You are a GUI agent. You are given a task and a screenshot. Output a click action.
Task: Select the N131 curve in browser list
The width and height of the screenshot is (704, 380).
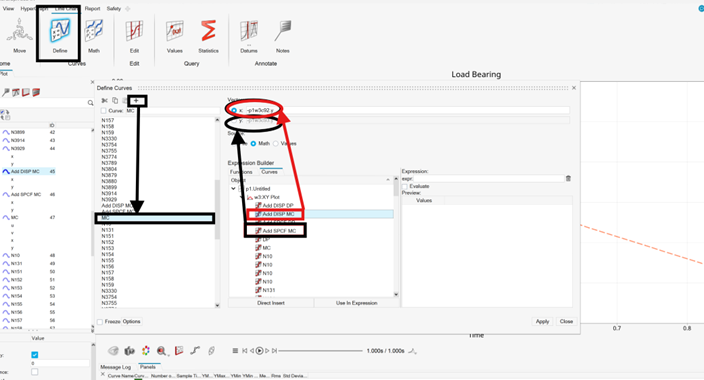[x=17, y=264]
